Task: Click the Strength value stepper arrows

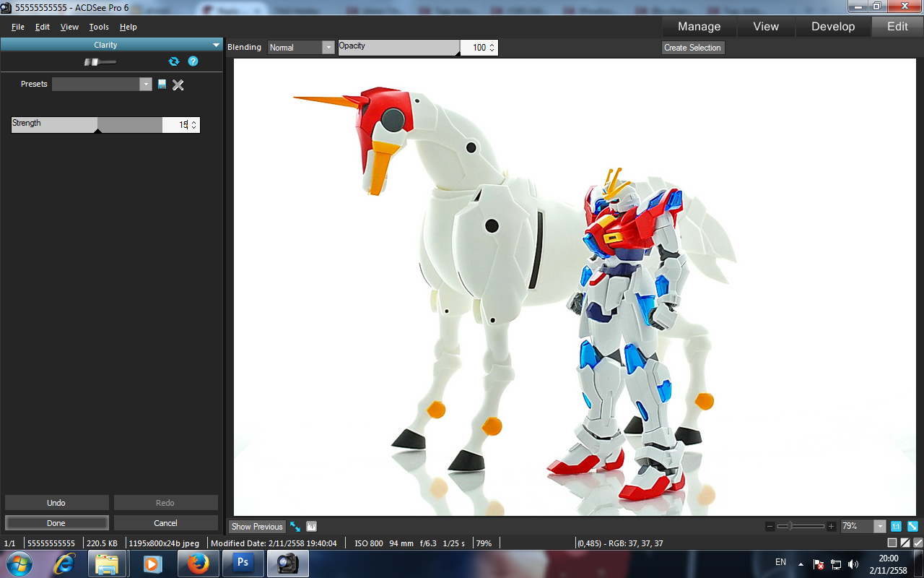Action: coord(193,125)
